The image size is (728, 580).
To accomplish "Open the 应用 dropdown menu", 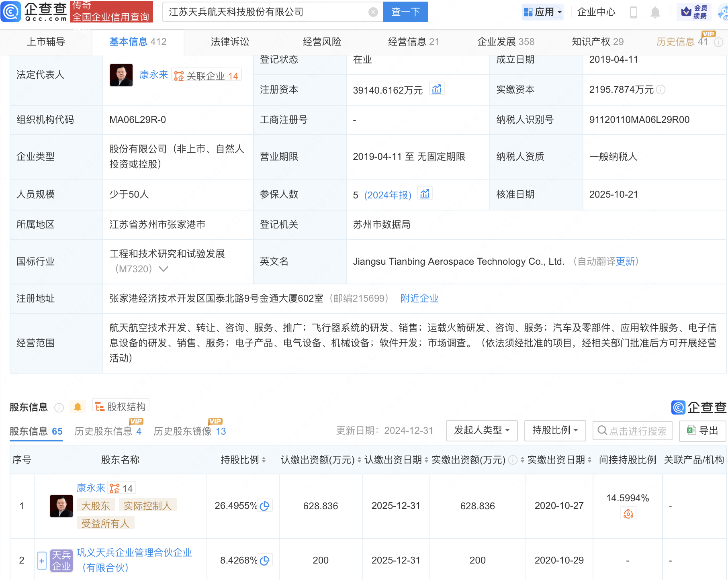I will (543, 12).
